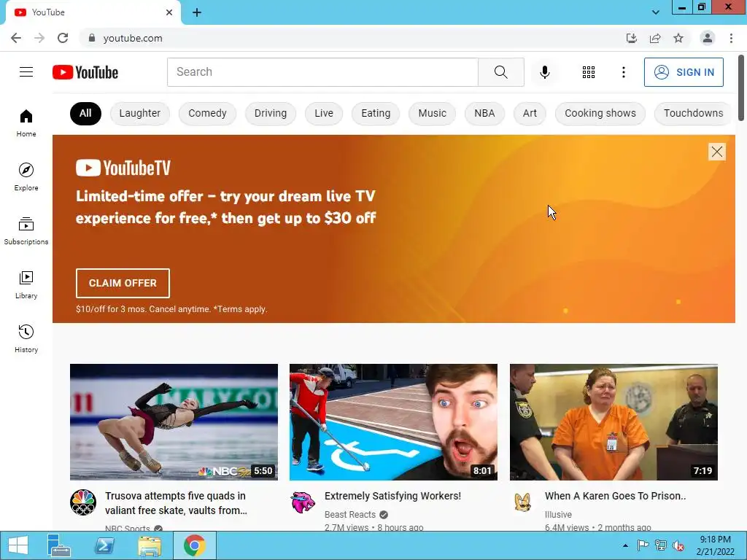Image resolution: width=747 pixels, height=560 pixels.
Task: Open the Beast Reacts channel name
Action: click(x=350, y=515)
